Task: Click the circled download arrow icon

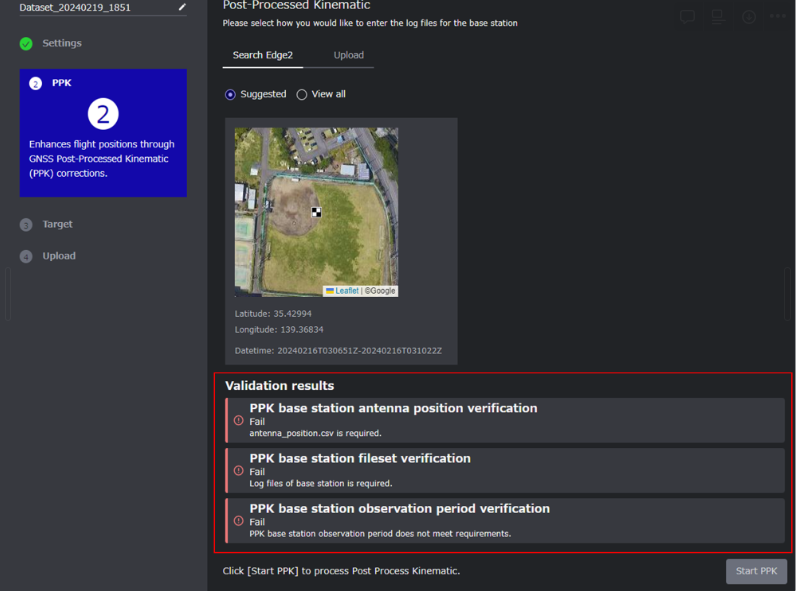Action: [x=749, y=17]
